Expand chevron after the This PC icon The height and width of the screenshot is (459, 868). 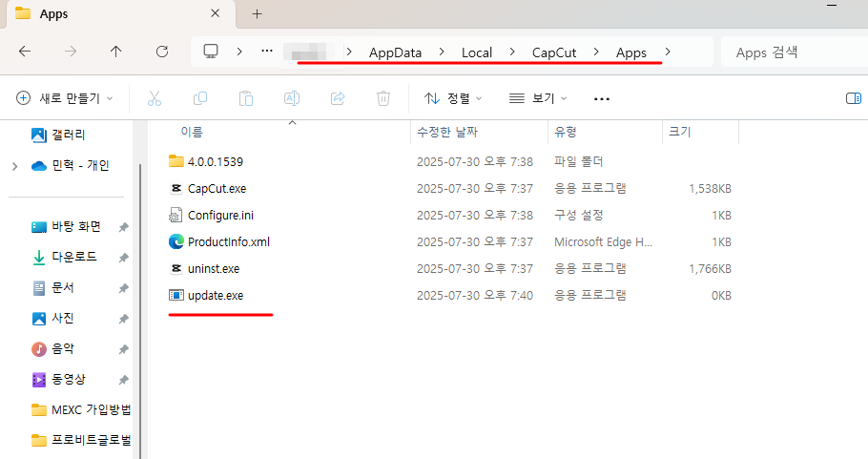(239, 52)
